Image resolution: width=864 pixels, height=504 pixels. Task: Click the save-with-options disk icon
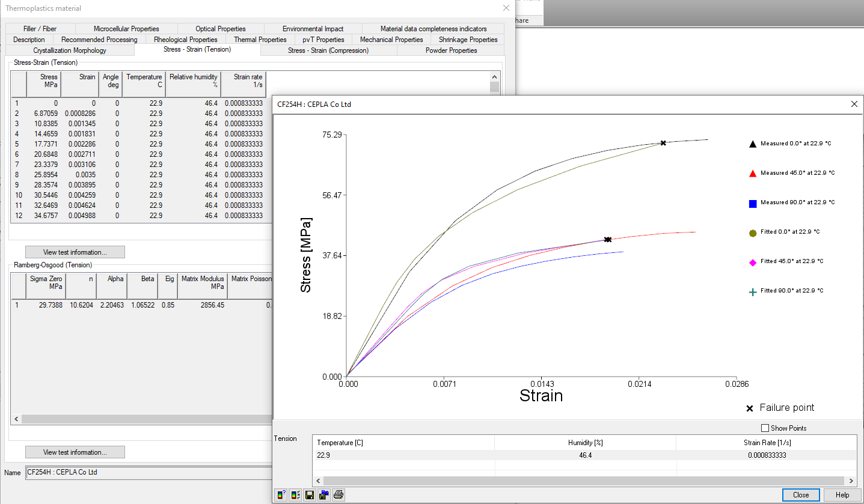pyautogui.click(x=324, y=495)
